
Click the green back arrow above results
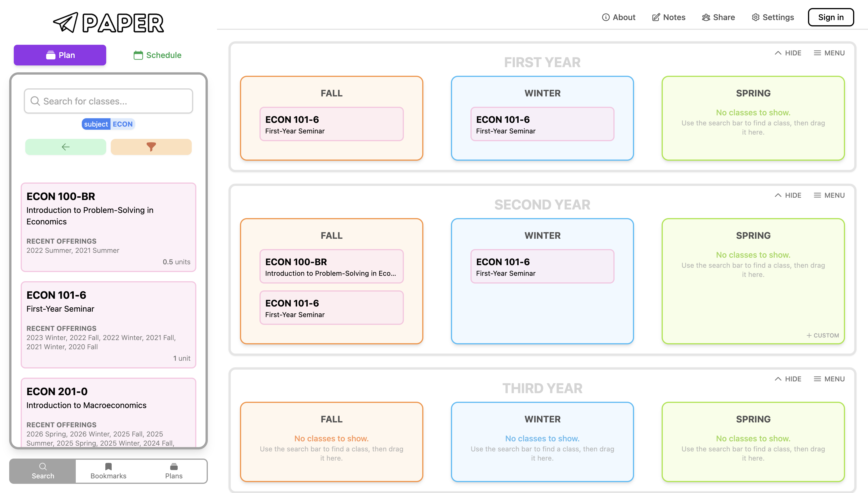[65, 147]
